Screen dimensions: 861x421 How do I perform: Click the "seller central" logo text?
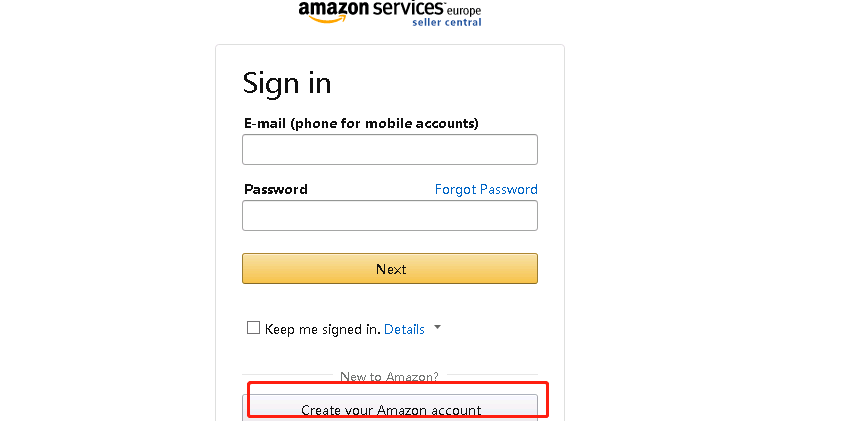[446, 22]
